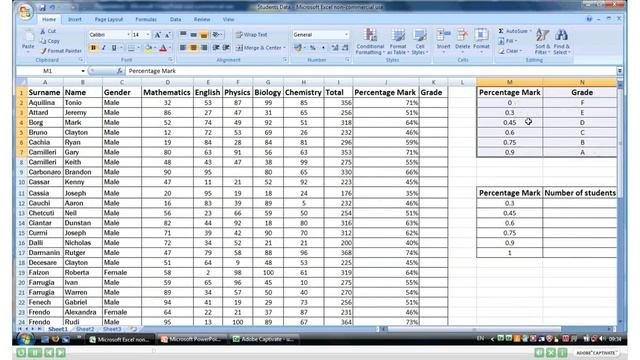
Task: Switch to the View tab
Action: point(228,19)
